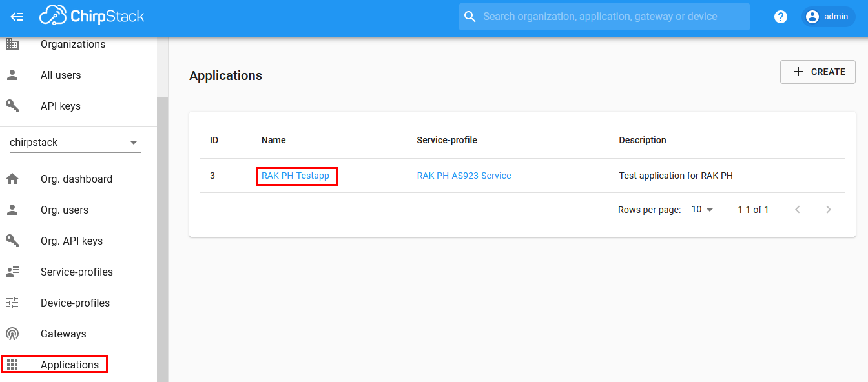Open Service-profiles page
The height and width of the screenshot is (382, 868).
[x=78, y=272]
